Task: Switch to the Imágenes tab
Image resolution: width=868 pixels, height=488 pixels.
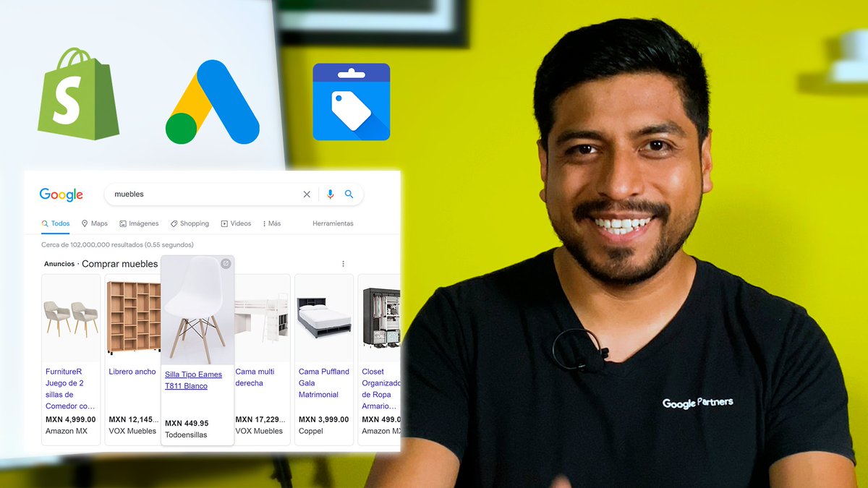Action: (x=139, y=224)
